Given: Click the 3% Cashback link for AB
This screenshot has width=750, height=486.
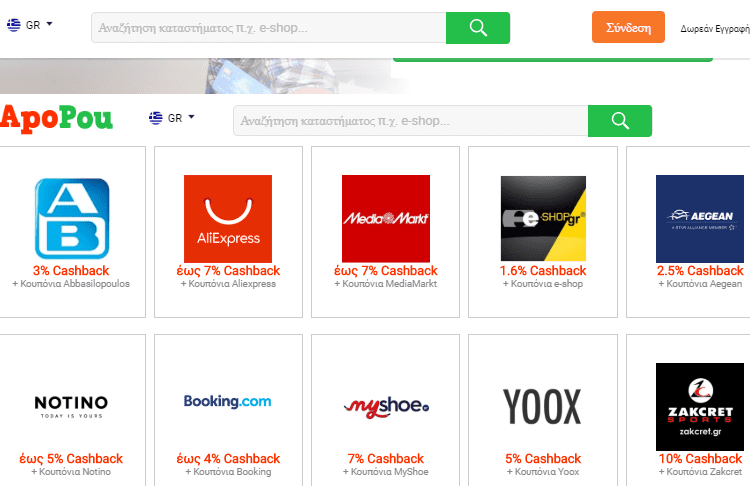Looking at the screenshot, I should pyautogui.click(x=71, y=271).
